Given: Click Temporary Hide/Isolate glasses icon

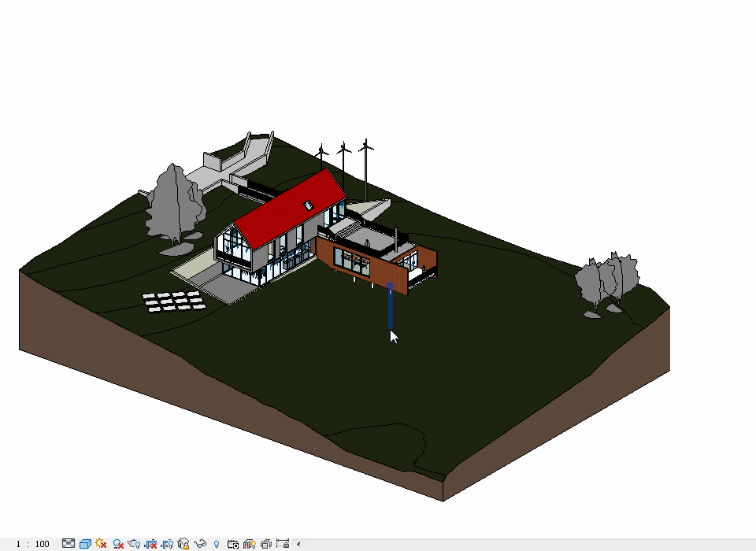Looking at the screenshot, I should coord(200,544).
